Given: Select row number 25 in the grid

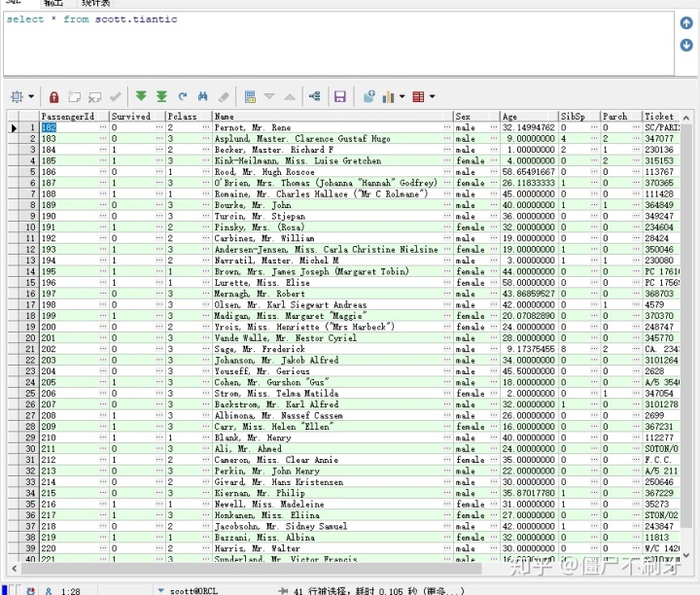Looking at the screenshot, I should (29, 393).
